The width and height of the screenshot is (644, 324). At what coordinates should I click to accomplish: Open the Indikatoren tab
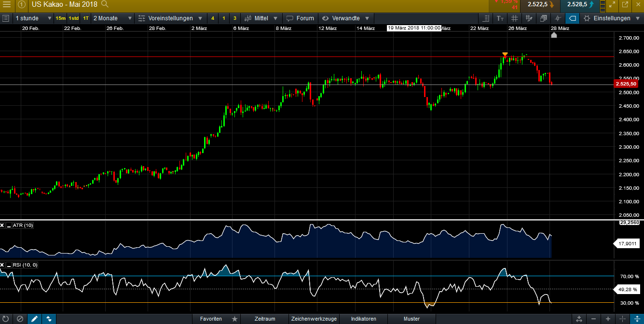[x=363, y=319]
